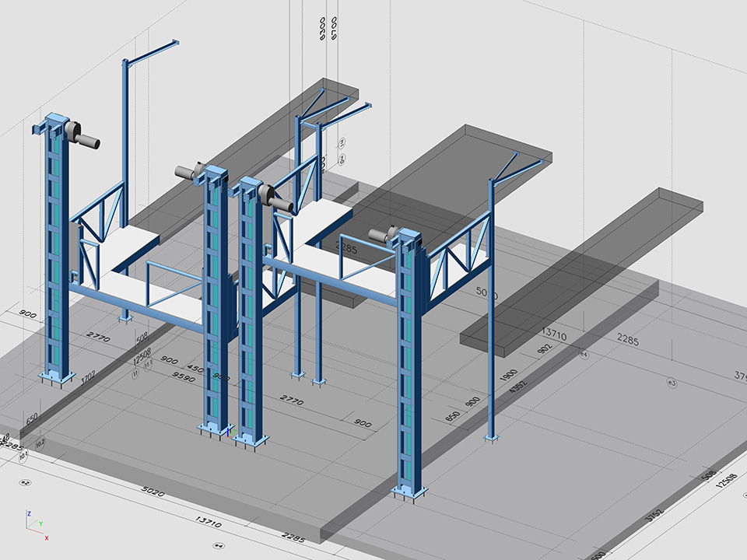Image resolution: width=747 pixels, height=560 pixels.
Task: Select the base plate of the leftmost column
Action: [58, 377]
